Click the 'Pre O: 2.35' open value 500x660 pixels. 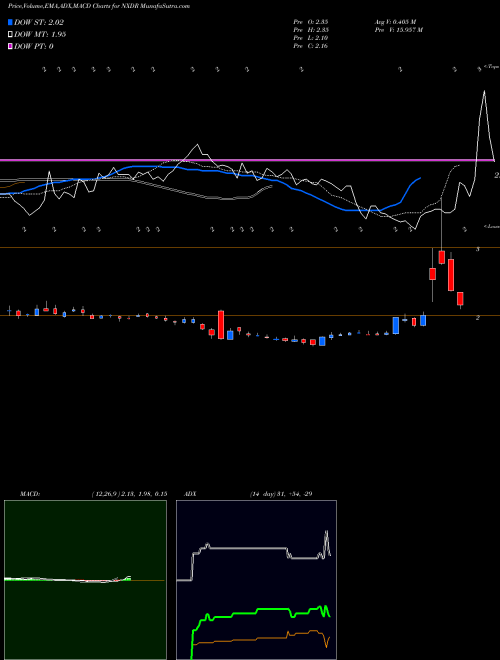click(311, 22)
